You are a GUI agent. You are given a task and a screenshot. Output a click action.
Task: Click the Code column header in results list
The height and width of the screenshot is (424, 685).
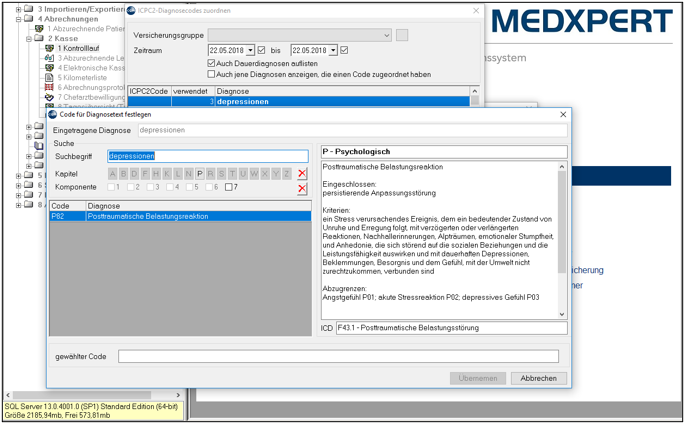tap(68, 206)
